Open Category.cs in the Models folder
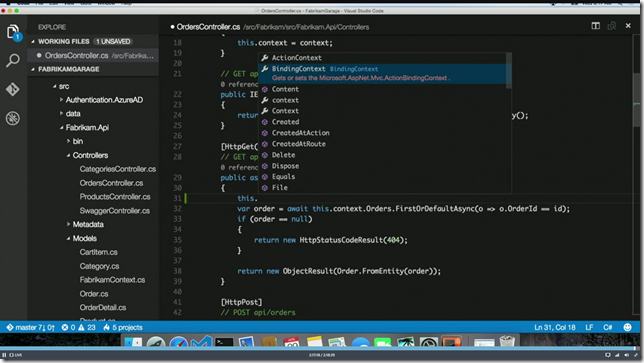Screen dimensions: 644x363 [x=99, y=266]
